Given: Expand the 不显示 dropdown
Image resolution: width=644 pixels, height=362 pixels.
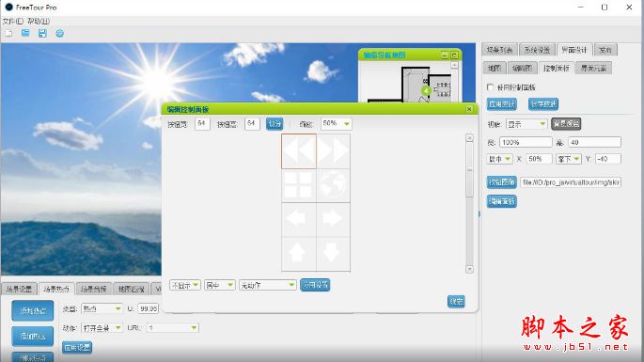Looking at the screenshot, I should (185, 285).
